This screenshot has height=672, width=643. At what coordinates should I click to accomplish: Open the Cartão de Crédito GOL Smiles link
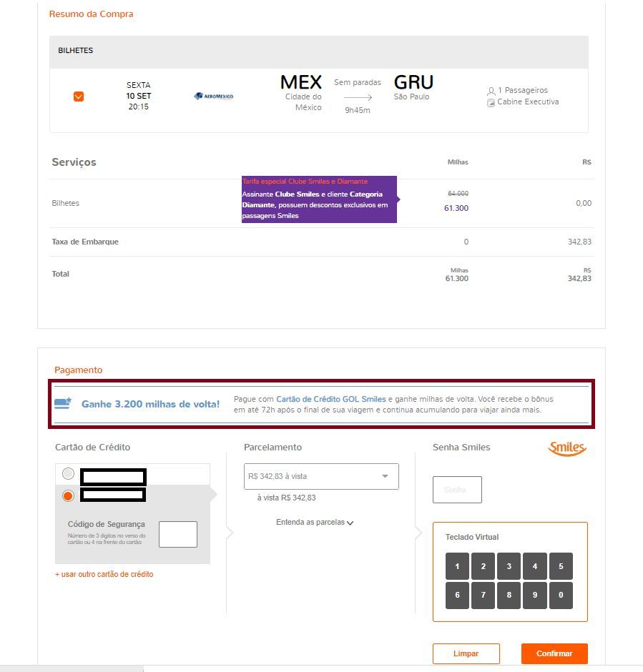tap(331, 399)
